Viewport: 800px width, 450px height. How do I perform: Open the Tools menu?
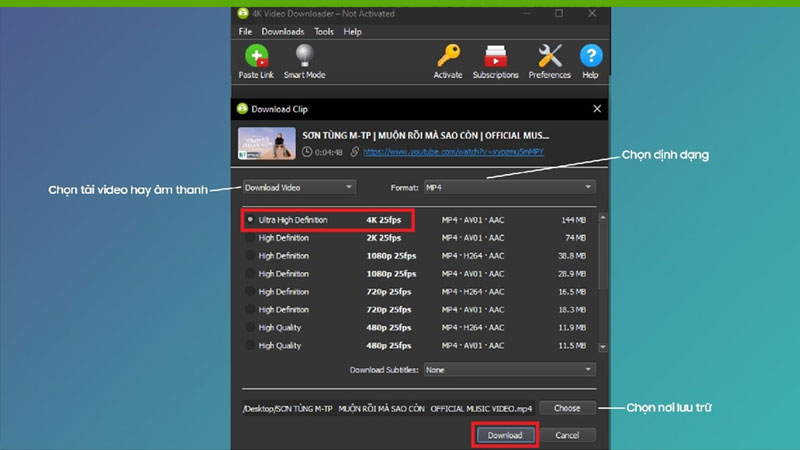[x=324, y=32]
